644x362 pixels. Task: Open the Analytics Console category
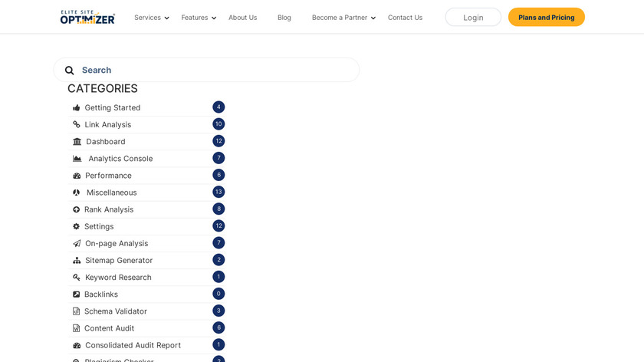(120, 159)
